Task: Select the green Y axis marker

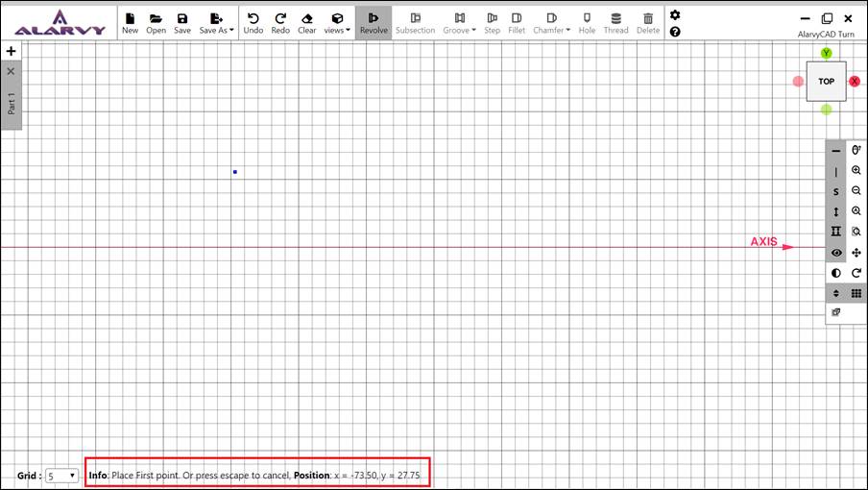Action: pos(826,53)
